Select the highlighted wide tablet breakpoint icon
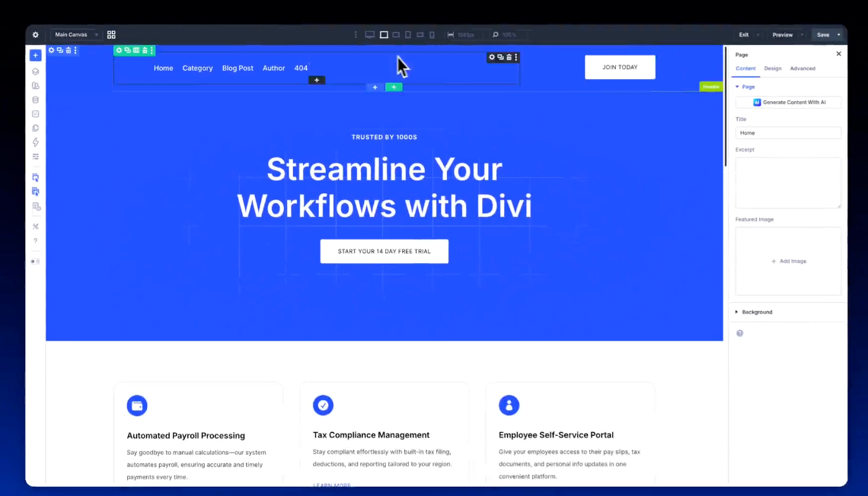The image size is (868, 496). [x=384, y=35]
